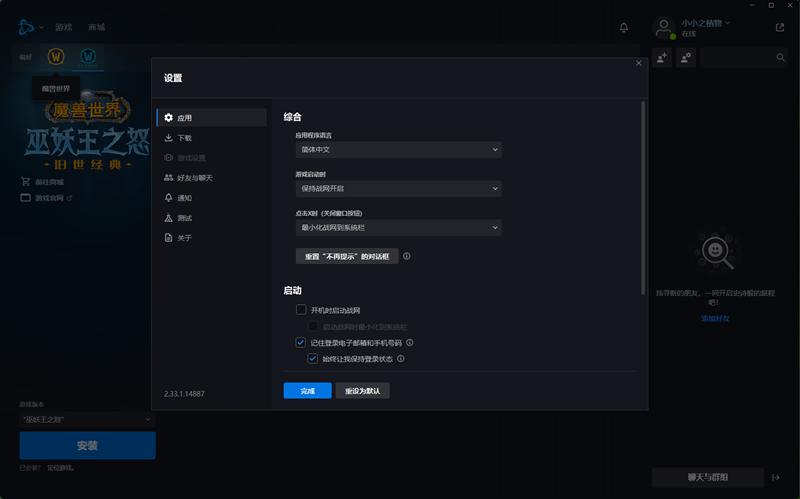This screenshot has height=499, width=800.
Task: Click the info icon next to 记住登录电子邮箱和手机号码
Action: (410, 342)
